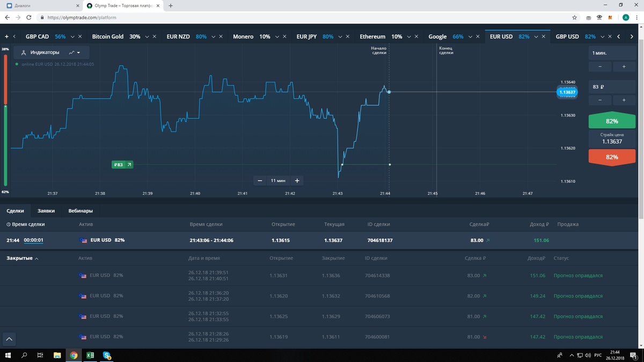Open Chrome menu with three dots

click(636, 17)
